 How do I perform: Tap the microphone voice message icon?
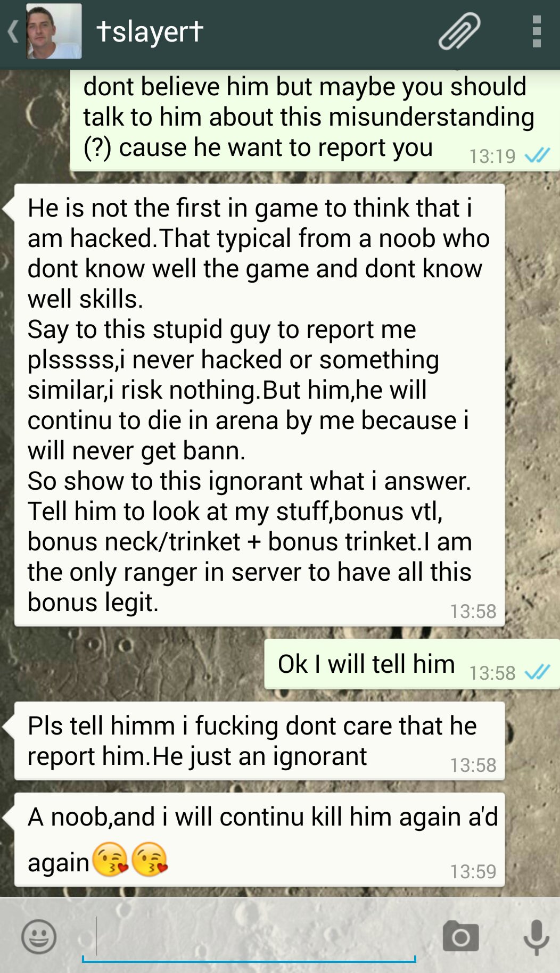(536, 937)
